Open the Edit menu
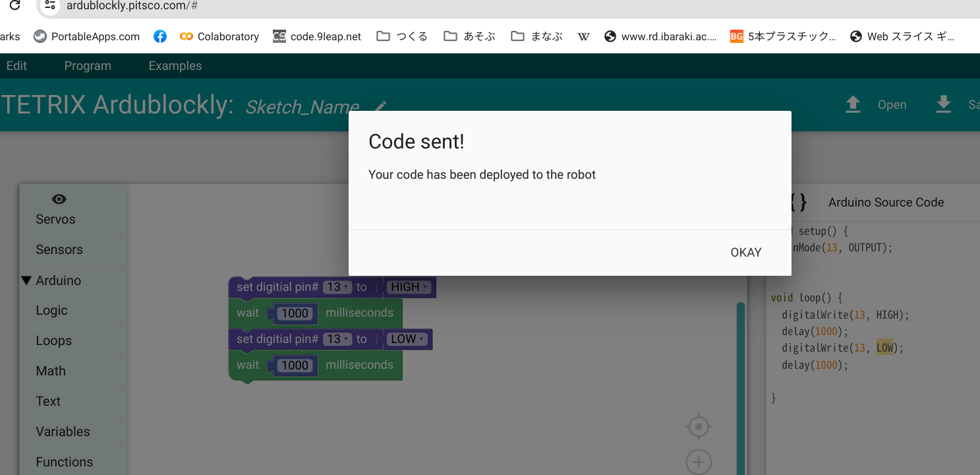This screenshot has height=475, width=980. (x=16, y=65)
